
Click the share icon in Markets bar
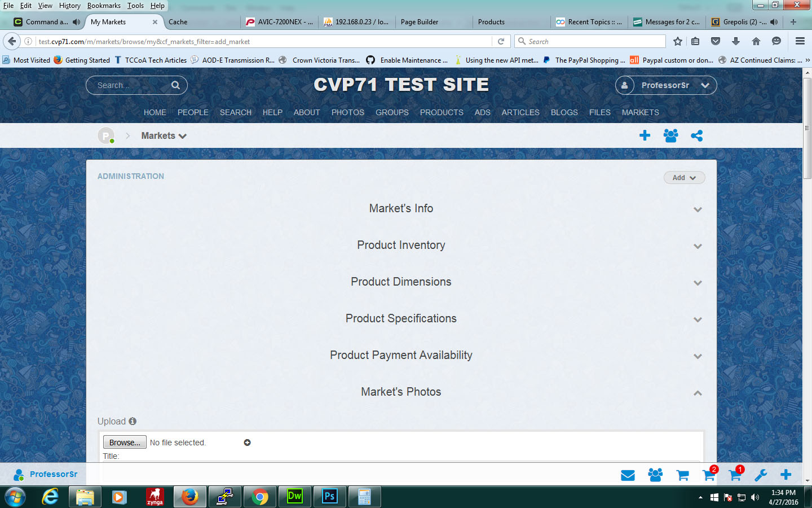(697, 135)
